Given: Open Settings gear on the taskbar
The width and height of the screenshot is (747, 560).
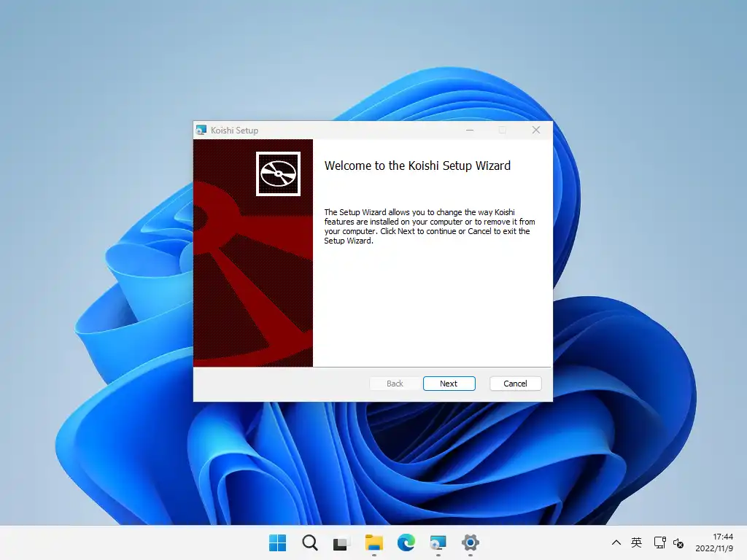Looking at the screenshot, I should pos(471,542).
